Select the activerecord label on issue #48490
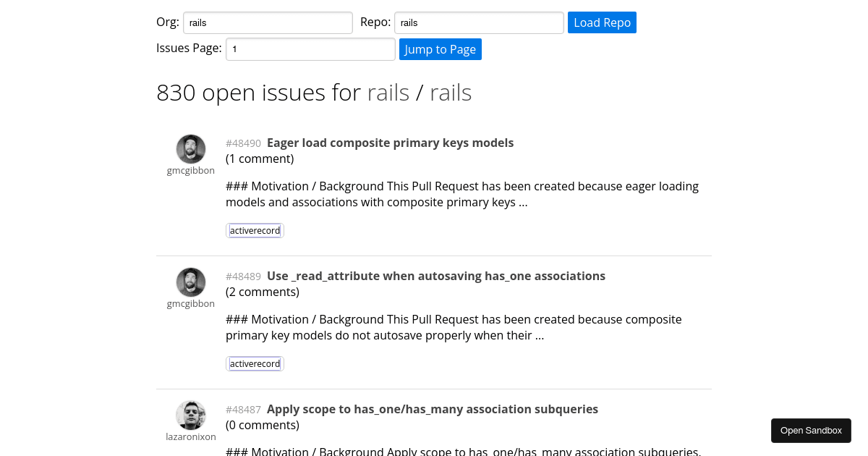The height and width of the screenshot is (456, 868). [x=255, y=230]
